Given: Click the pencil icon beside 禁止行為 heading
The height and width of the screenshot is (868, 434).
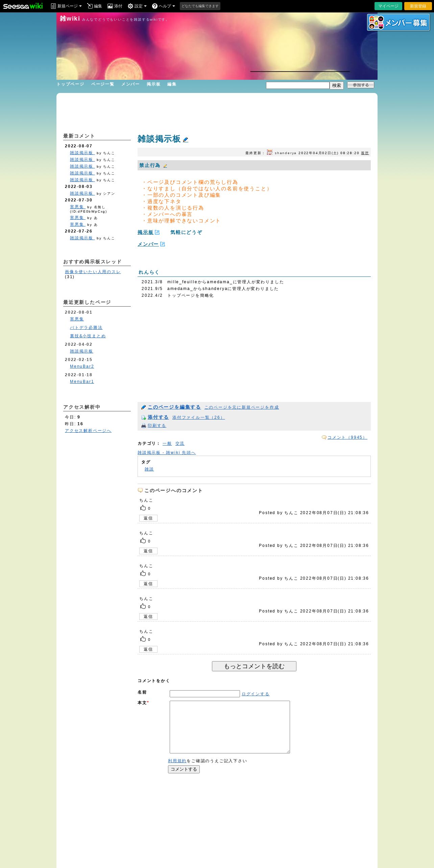Looking at the screenshot, I should [x=165, y=166].
